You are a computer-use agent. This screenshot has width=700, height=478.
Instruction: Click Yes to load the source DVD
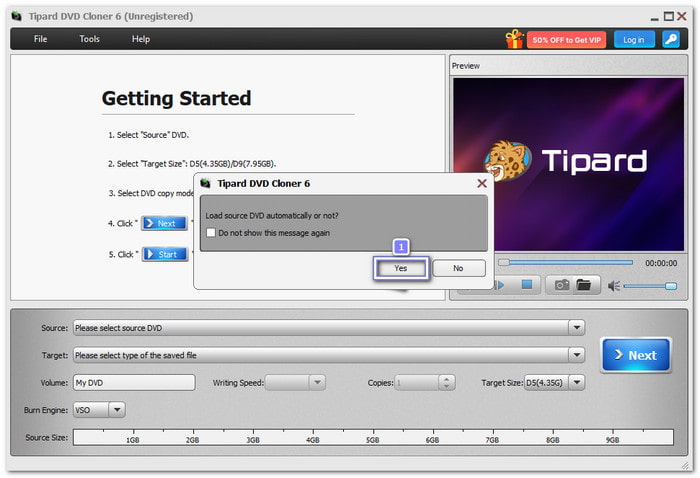click(400, 268)
